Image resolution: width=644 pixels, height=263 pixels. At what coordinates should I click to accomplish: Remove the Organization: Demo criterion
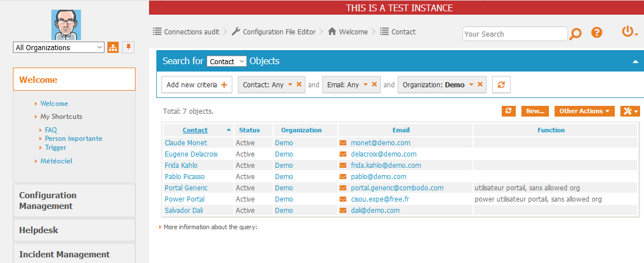coord(481,84)
